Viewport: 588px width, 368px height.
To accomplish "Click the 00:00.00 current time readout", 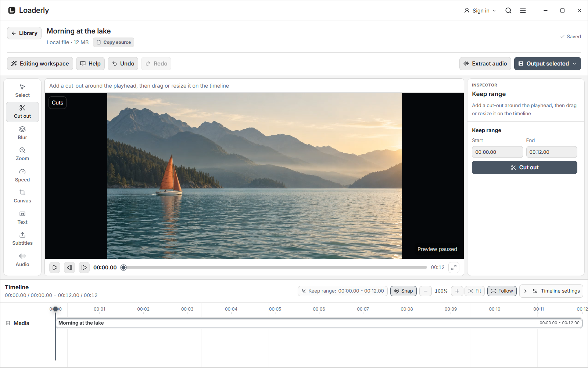I will (x=105, y=268).
